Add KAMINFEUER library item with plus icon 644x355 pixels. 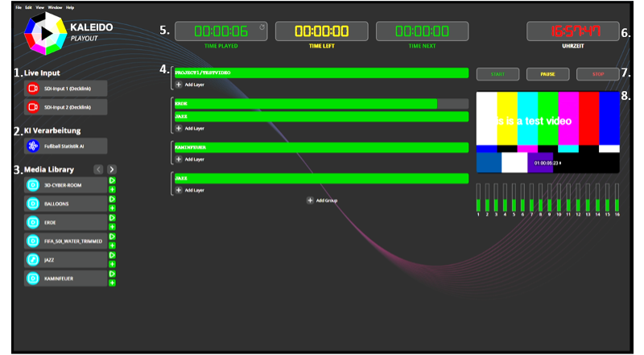pos(112,283)
